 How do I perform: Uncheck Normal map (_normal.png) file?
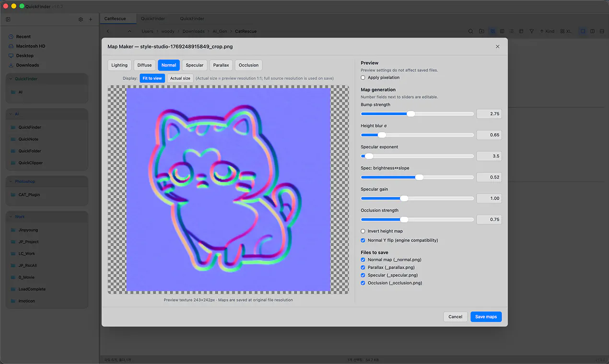[363, 260]
